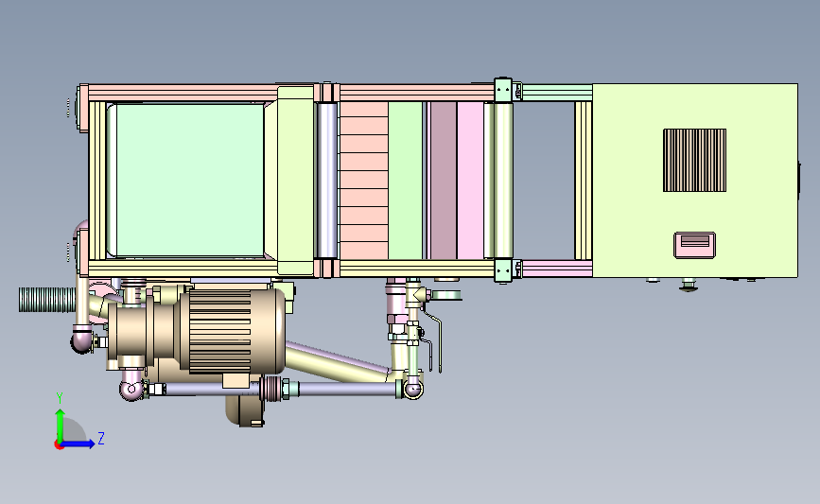Screen dimensions: 820x504
Task: Select the grey roller left of slatted section
Action: tap(327, 180)
